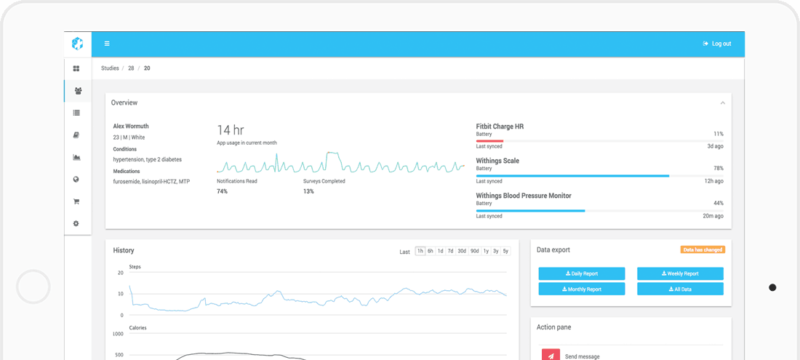Select the participants group sidebar icon
The height and width of the screenshot is (360, 800).
tap(78, 91)
